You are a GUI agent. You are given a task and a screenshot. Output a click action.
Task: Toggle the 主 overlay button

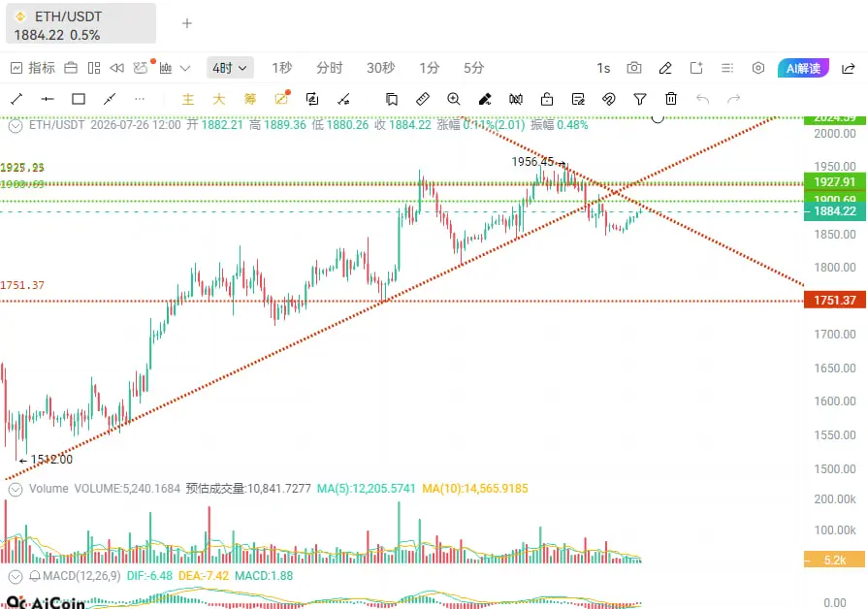188,99
